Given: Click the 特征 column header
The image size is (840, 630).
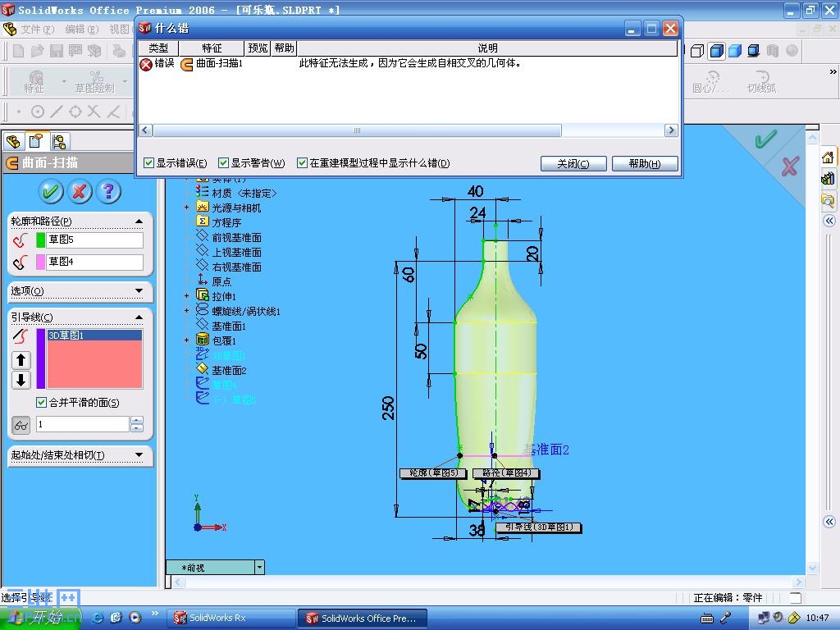Looking at the screenshot, I should click(x=212, y=48).
